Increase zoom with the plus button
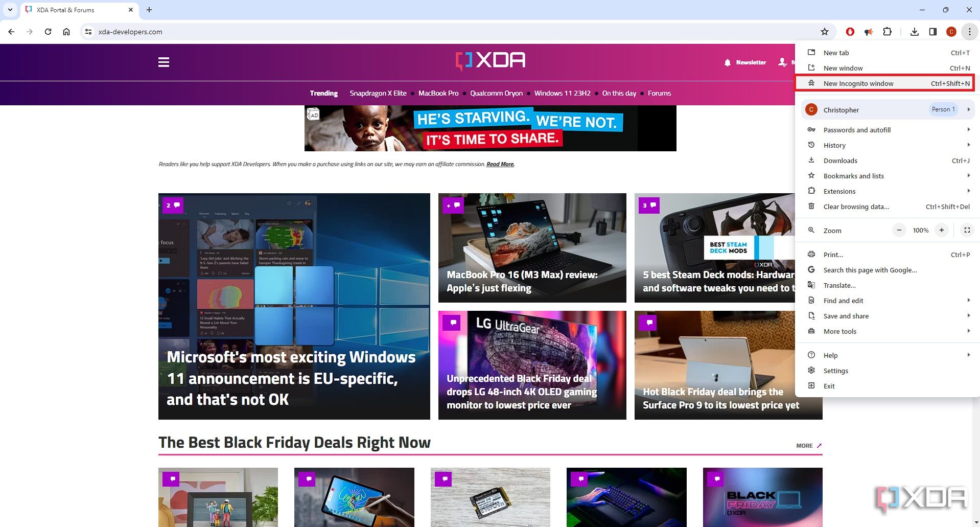The image size is (980, 527). click(x=941, y=230)
